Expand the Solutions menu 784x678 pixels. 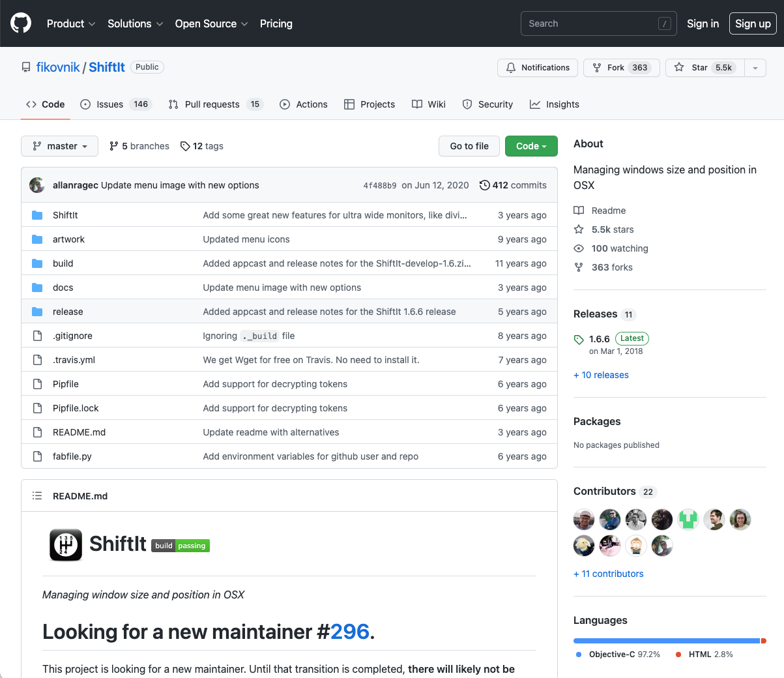[136, 23]
